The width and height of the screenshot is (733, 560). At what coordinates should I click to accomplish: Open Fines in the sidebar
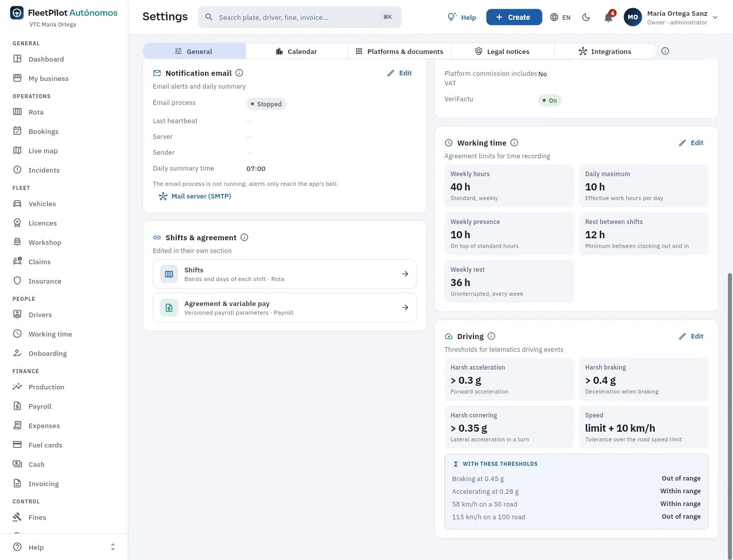pyautogui.click(x=64, y=517)
